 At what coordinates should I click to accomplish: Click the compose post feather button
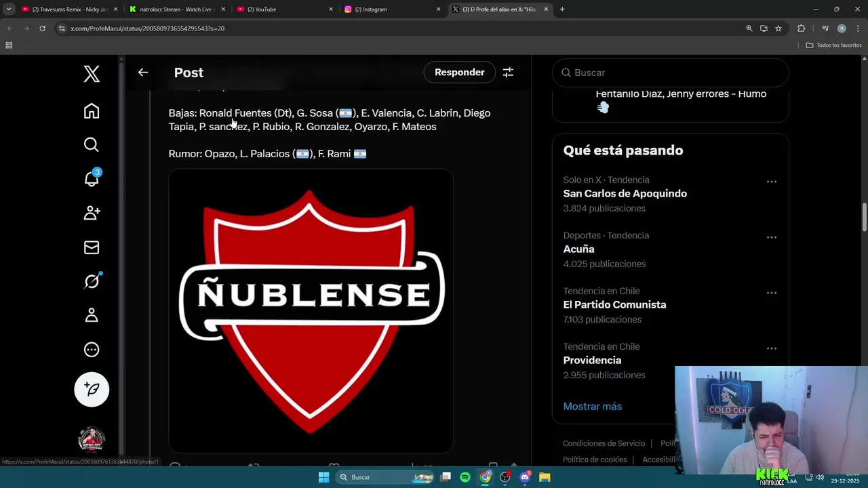point(92,389)
